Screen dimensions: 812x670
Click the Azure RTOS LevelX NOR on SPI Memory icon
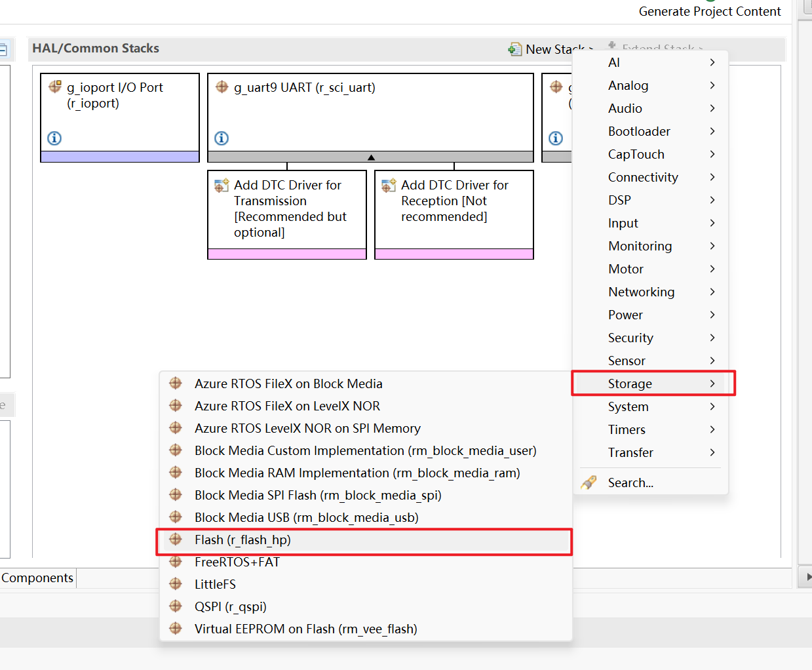click(176, 427)
